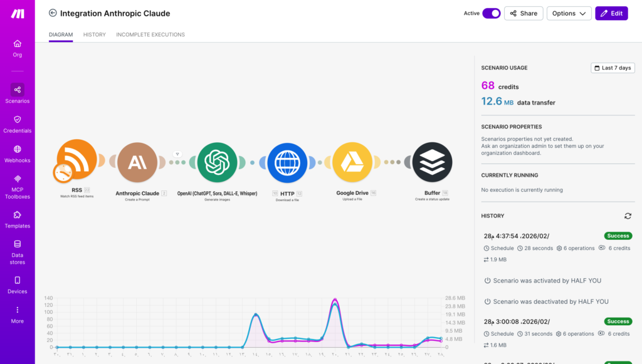Click the HTTP globe module
Image resolution: width=642 pixels, height=364 pixels.
pyautogui.click(x=287, y=162)
